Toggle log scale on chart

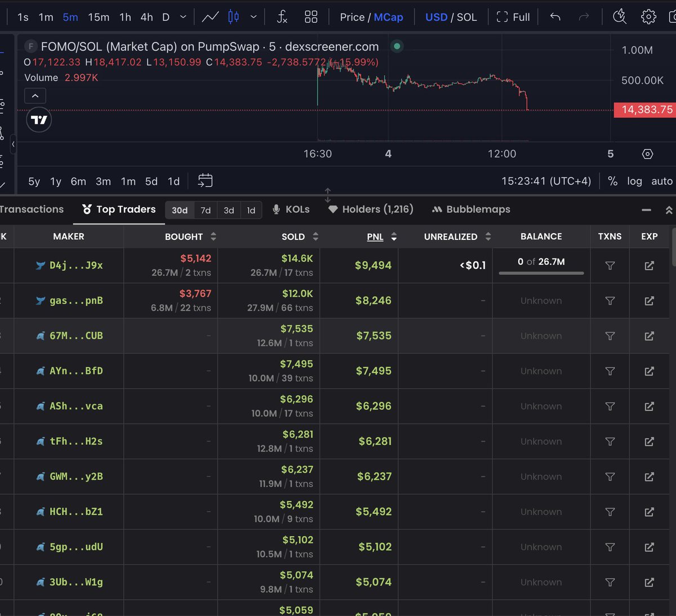634,181
